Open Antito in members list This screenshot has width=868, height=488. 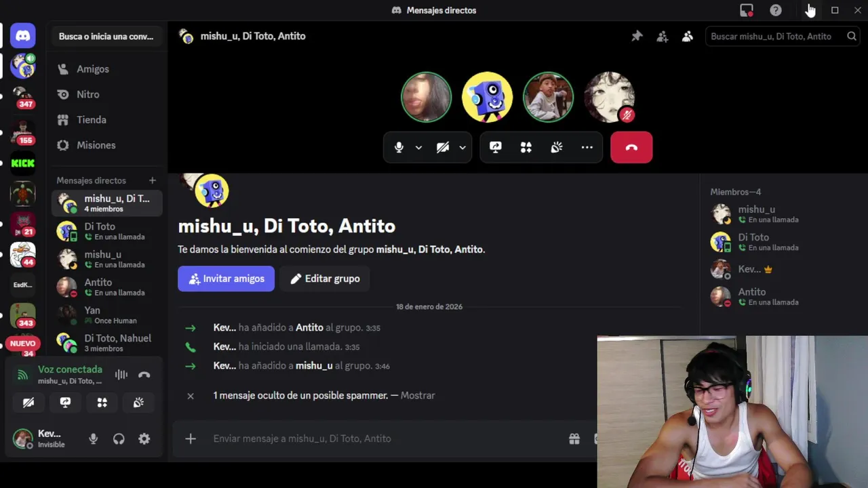[783, 297]
